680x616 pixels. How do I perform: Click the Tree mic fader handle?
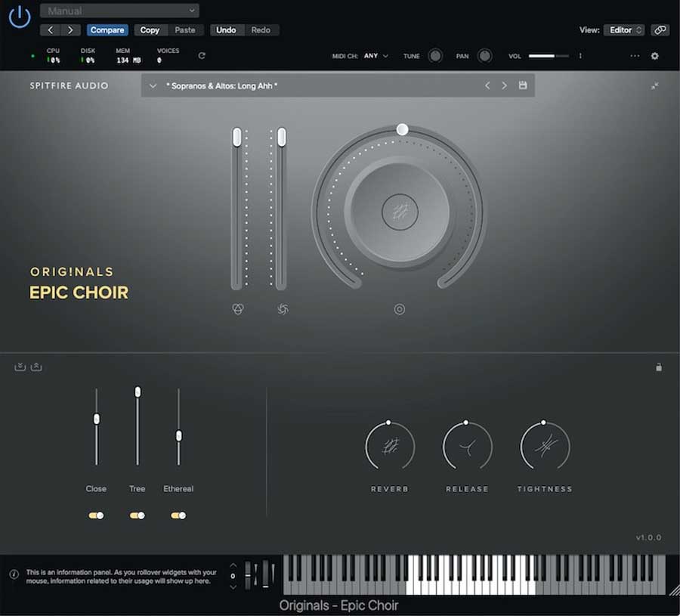(x=138, y=392)
